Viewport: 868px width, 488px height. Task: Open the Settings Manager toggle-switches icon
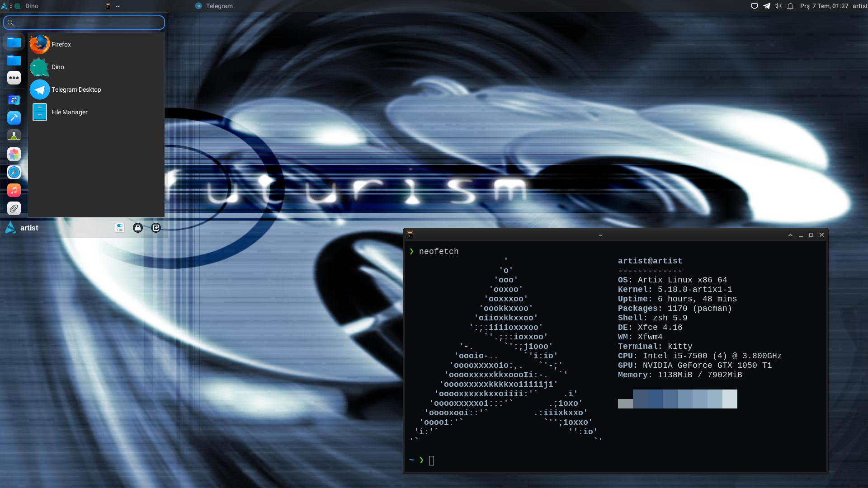(120, 228)
